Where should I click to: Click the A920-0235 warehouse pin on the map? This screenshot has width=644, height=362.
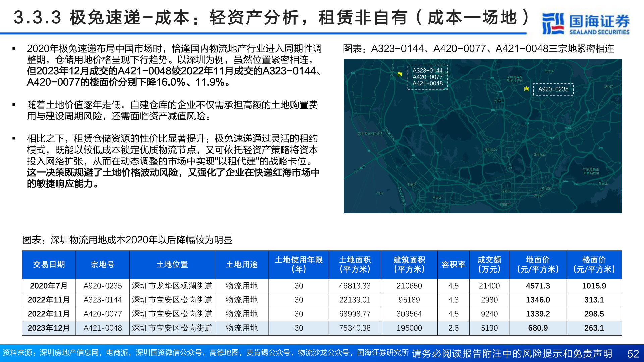coord(526,89)
